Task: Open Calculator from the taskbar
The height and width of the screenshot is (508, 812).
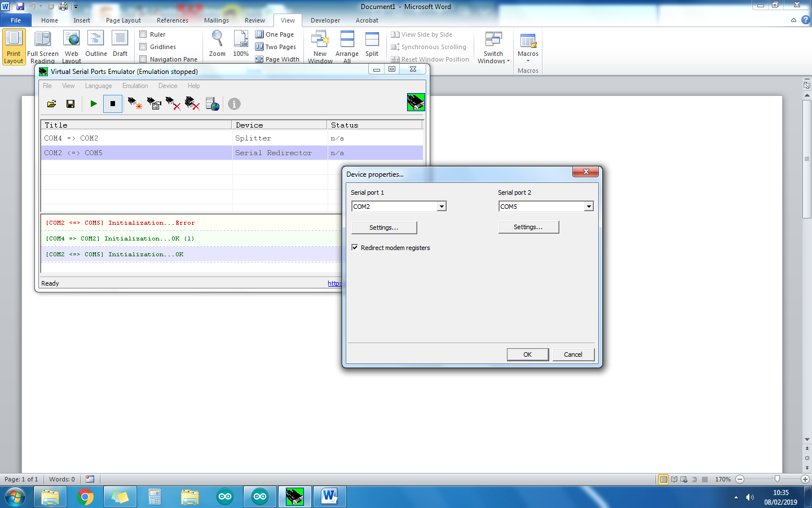Action: pos(155,497)
